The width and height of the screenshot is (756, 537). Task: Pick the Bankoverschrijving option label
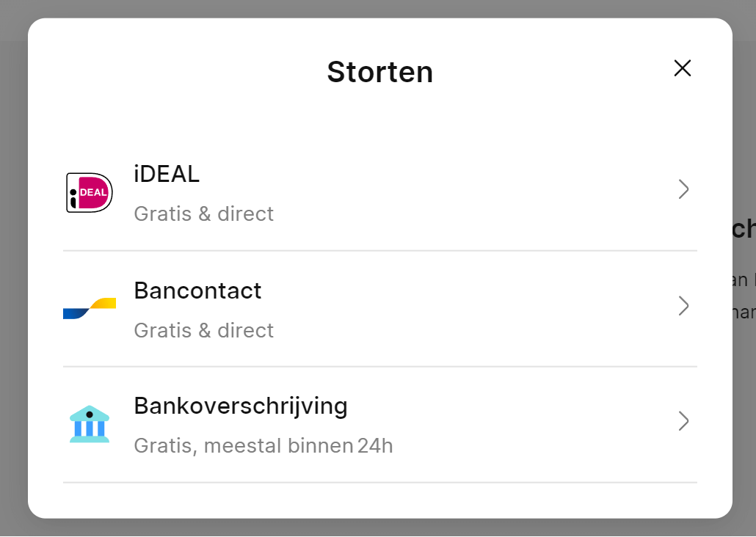241,406
